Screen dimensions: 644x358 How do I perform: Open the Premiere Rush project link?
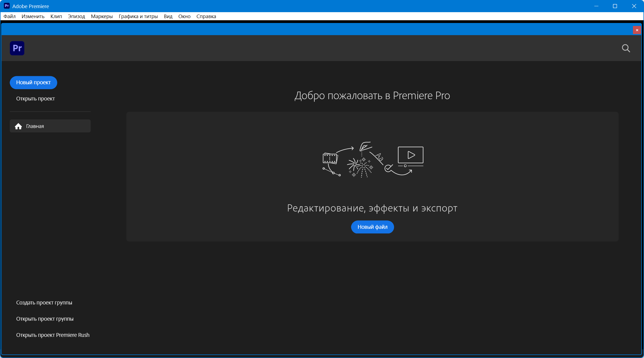53,335
